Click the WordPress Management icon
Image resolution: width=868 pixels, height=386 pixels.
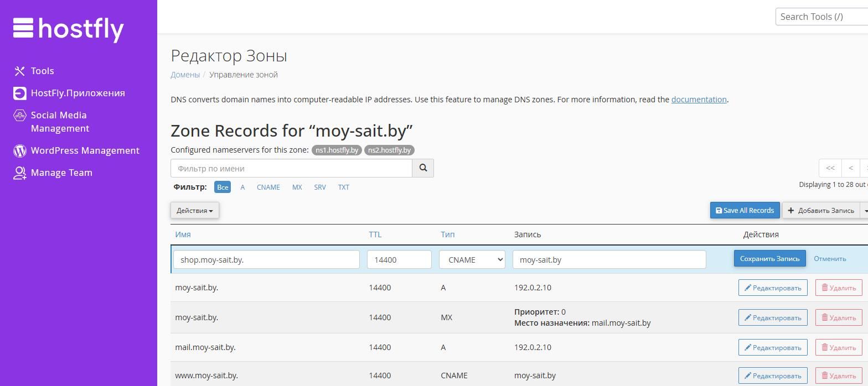[x=20, y=150]
